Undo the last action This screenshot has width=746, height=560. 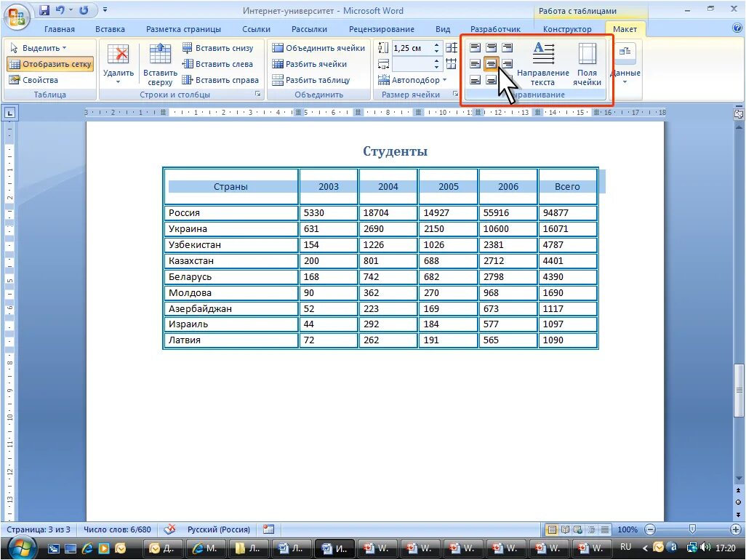click(60, 10)
